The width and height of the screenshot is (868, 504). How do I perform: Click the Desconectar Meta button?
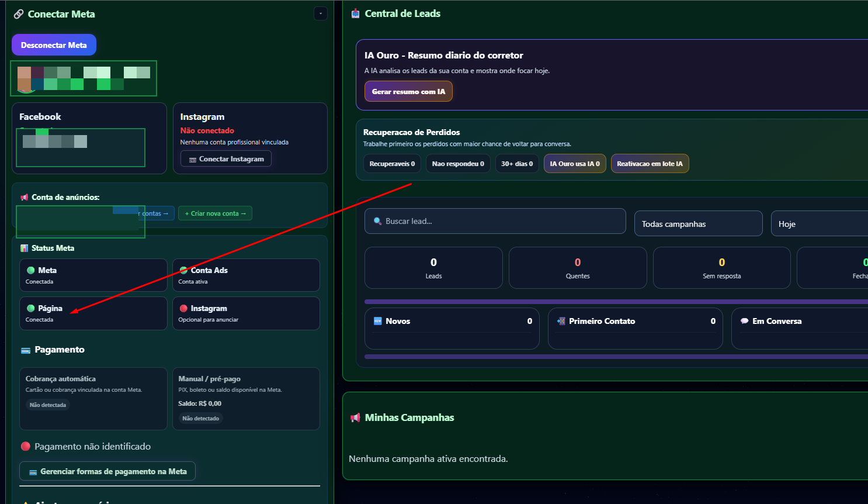(54, 45)
